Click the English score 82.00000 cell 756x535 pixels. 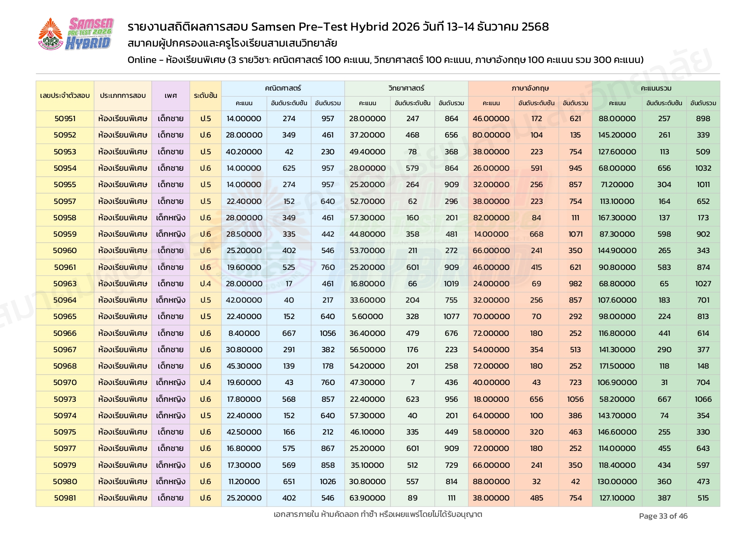point(491,218)
